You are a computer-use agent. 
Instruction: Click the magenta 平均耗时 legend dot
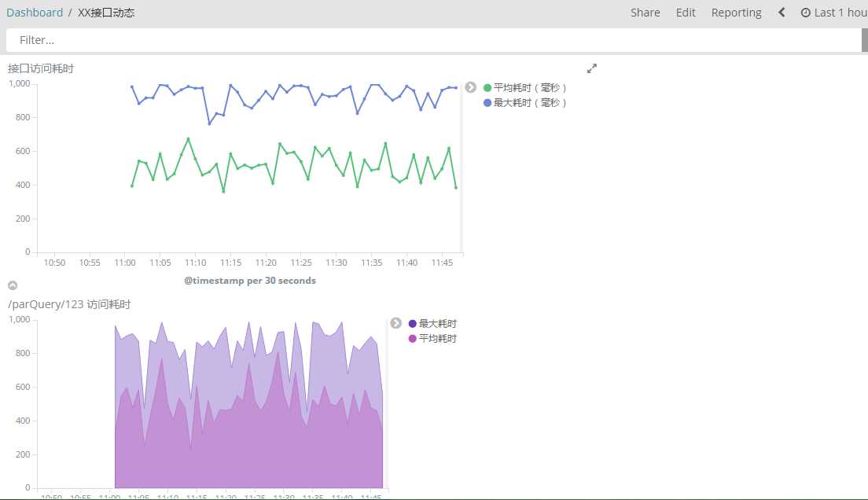pos(413,338)
